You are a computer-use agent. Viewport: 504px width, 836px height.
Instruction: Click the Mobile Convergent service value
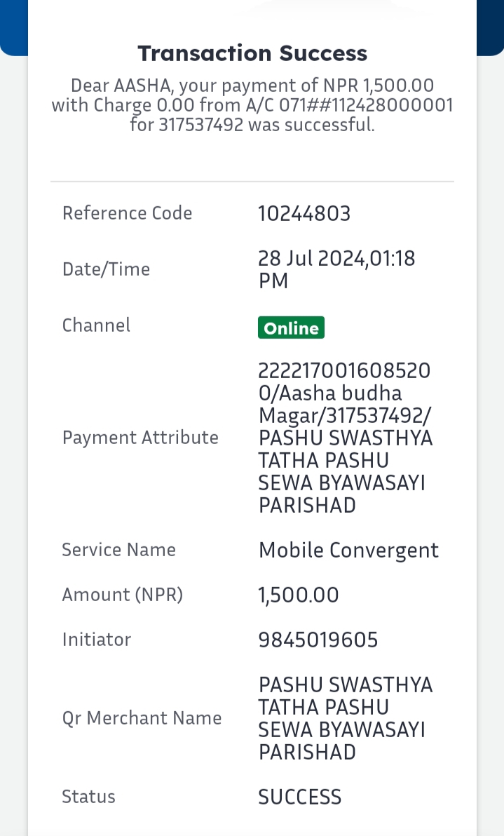[348, 551]
